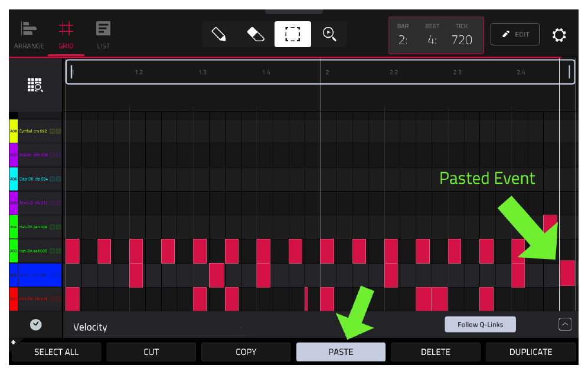
Task: Mute the A08 Cymbal pad
Action: tap(52, 131)
